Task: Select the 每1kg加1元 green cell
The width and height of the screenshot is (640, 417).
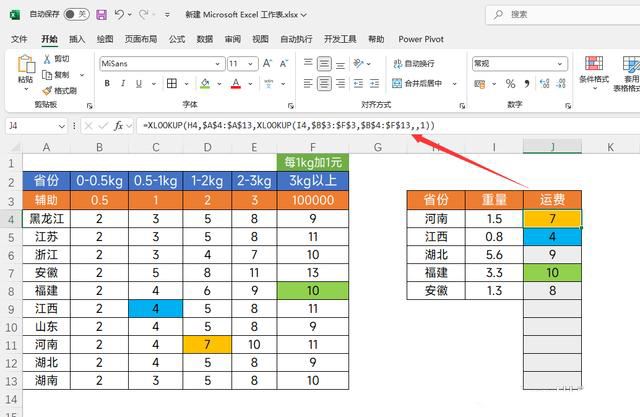Action: (313, 162)
